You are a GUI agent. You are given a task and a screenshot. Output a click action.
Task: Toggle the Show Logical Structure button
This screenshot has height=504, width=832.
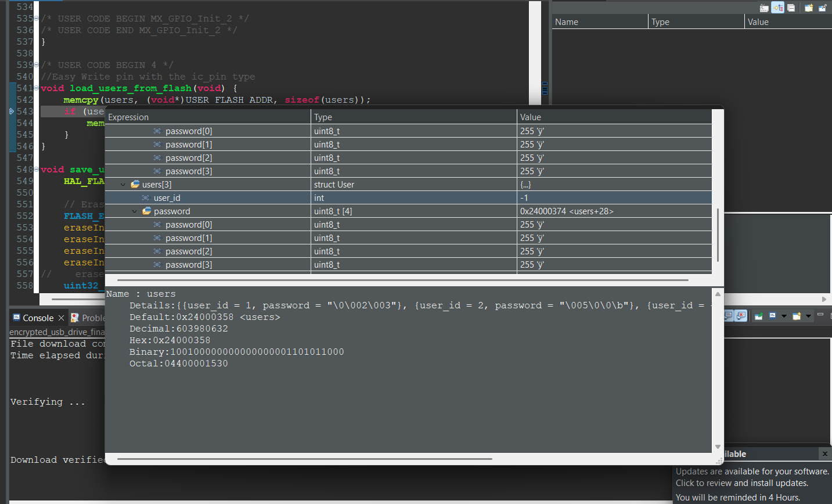pos(778,8)
